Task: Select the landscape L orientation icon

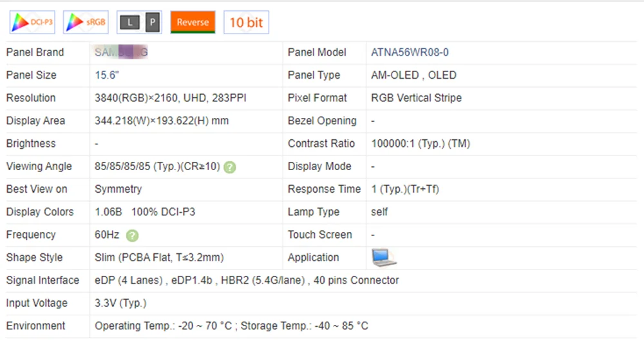Action: tap(129, 23)
